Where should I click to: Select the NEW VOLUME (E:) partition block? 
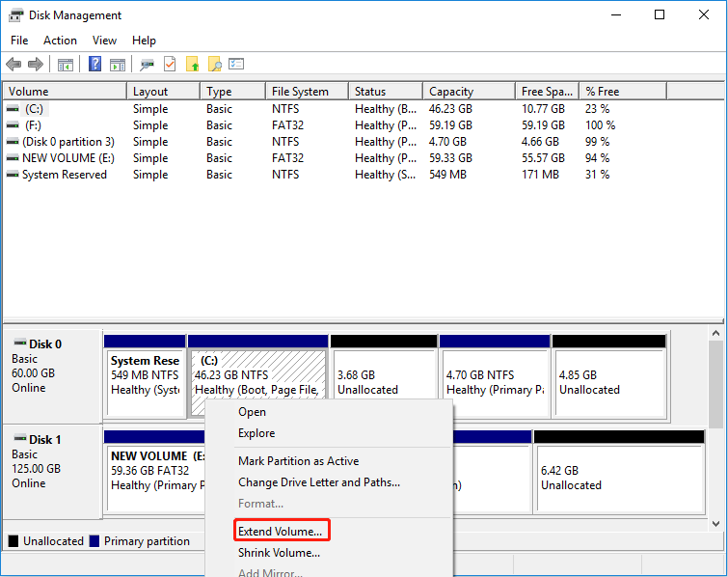154,472
